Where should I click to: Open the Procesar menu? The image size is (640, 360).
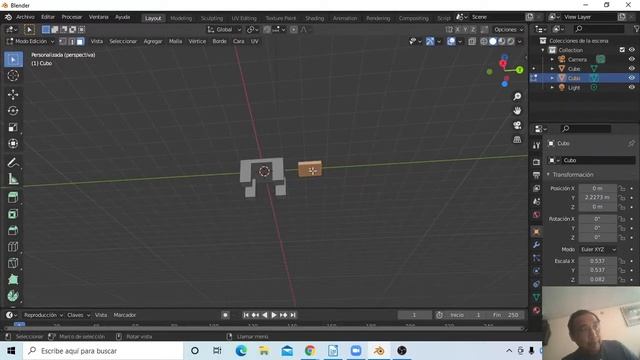click(72, 17)
